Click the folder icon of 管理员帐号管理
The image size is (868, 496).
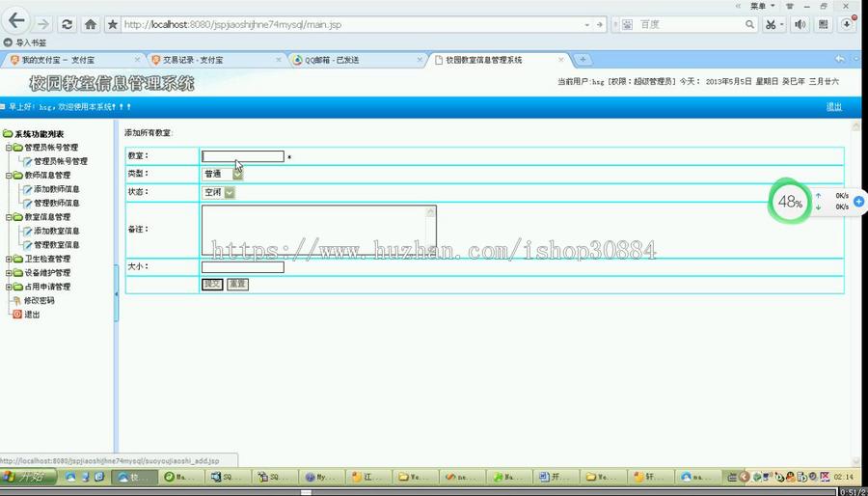pos(17,148)
